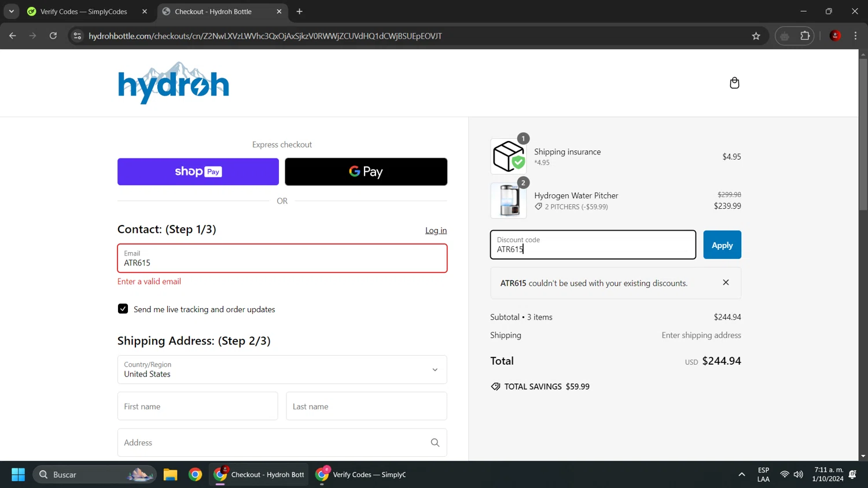This screenshot has width=868, height=488.
Task: Open site information icon in address bar
Action: pos(77,36)
